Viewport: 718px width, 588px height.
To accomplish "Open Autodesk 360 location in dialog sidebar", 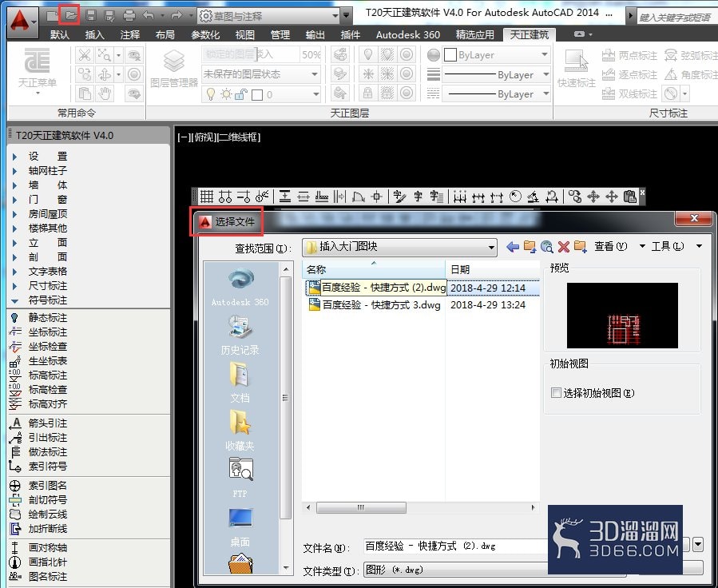I will point(240,288).
